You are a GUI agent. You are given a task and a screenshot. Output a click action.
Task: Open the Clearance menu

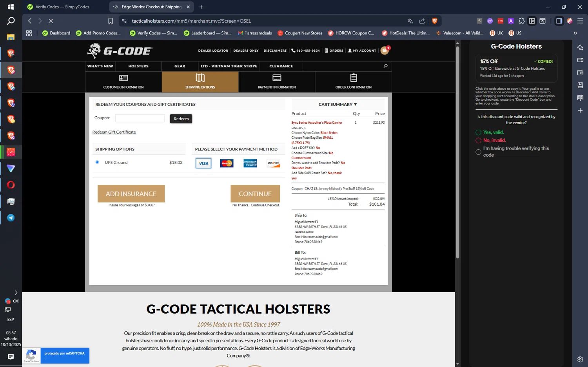tap(281, 66)
